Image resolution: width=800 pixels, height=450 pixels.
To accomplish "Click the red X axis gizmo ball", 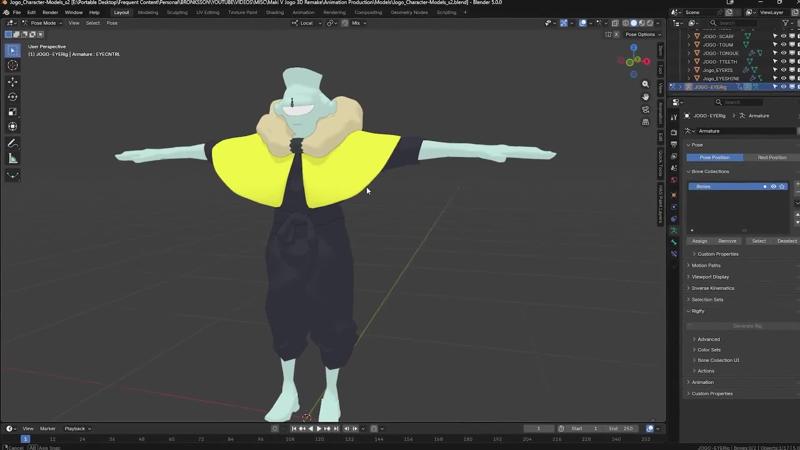I will (646, 61).
